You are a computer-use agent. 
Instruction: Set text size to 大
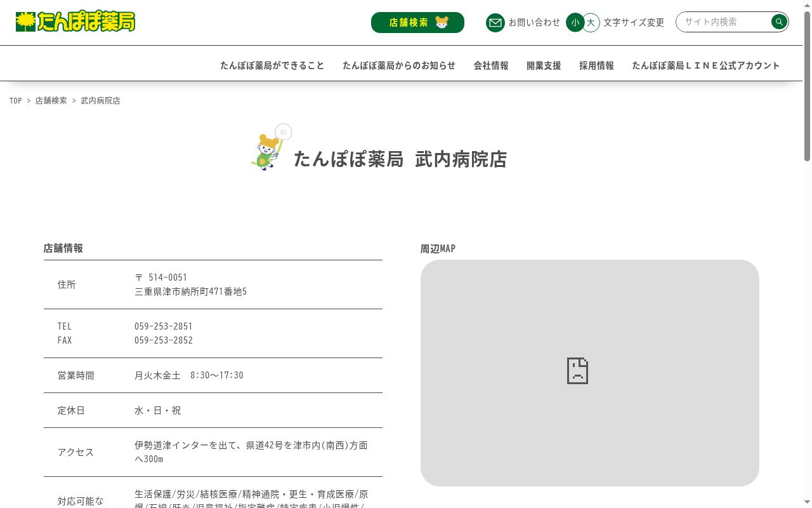(591, 23)
